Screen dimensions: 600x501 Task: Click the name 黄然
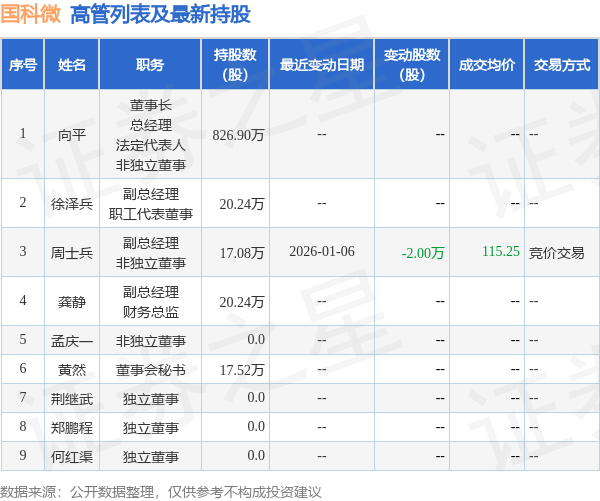coord(72,370)
